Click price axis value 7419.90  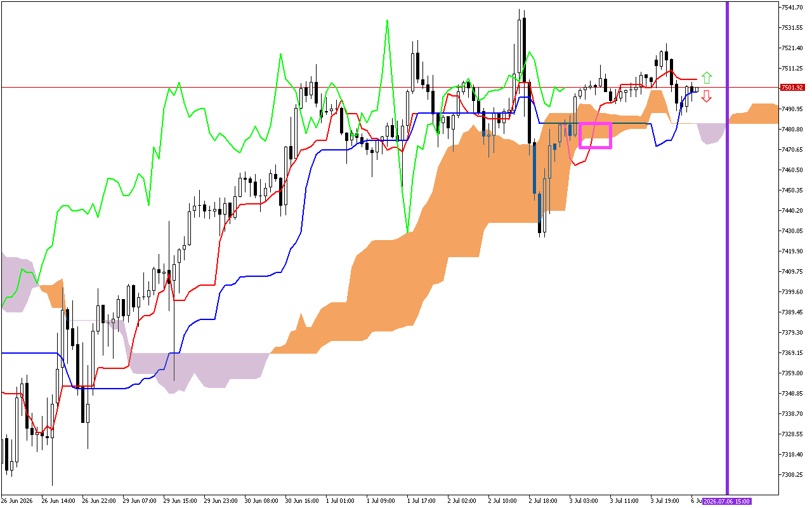793,251
